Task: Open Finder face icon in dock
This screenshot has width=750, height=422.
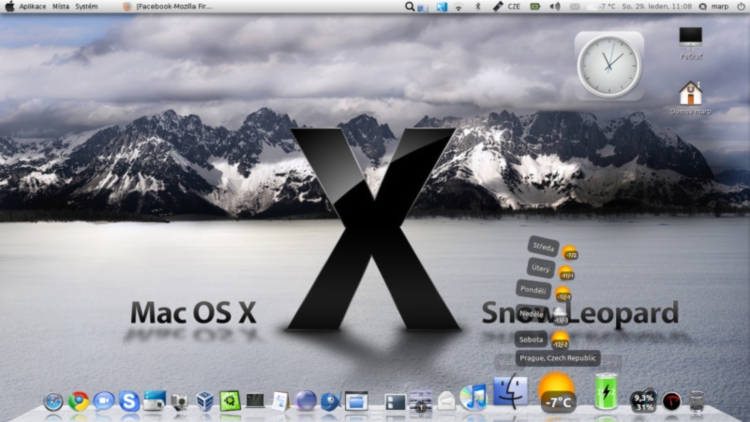Action: coord(510,392)
